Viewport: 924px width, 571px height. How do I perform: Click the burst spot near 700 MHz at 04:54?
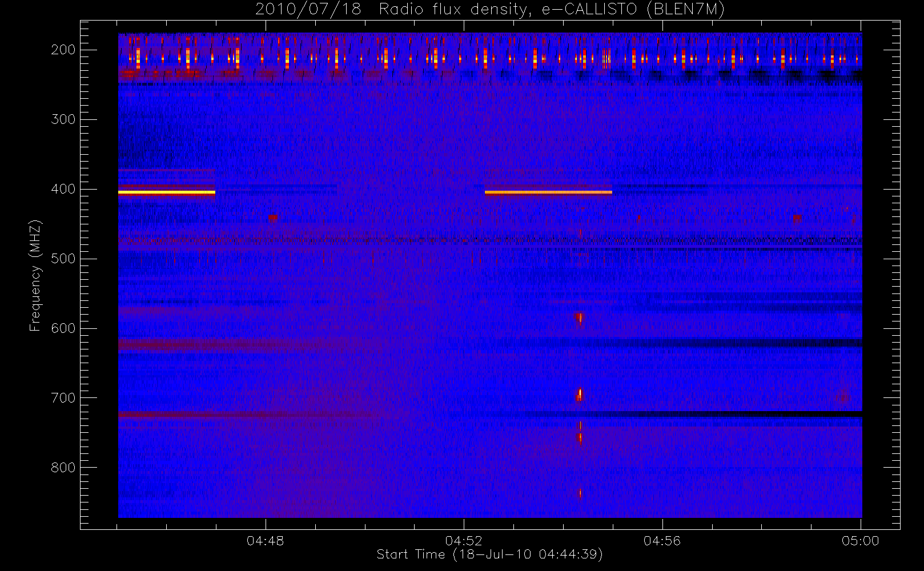coord(580,395)
